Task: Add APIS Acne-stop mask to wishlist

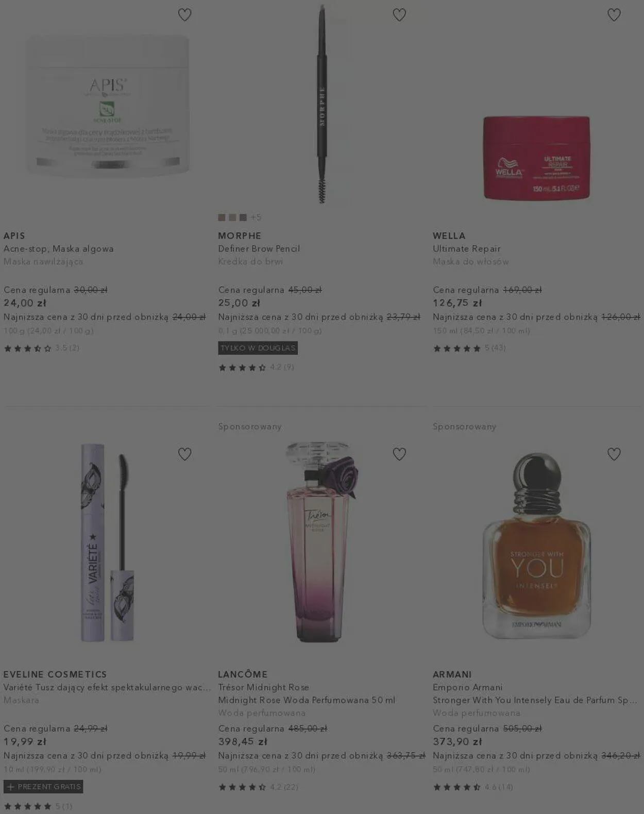Action: coord(184,15)
